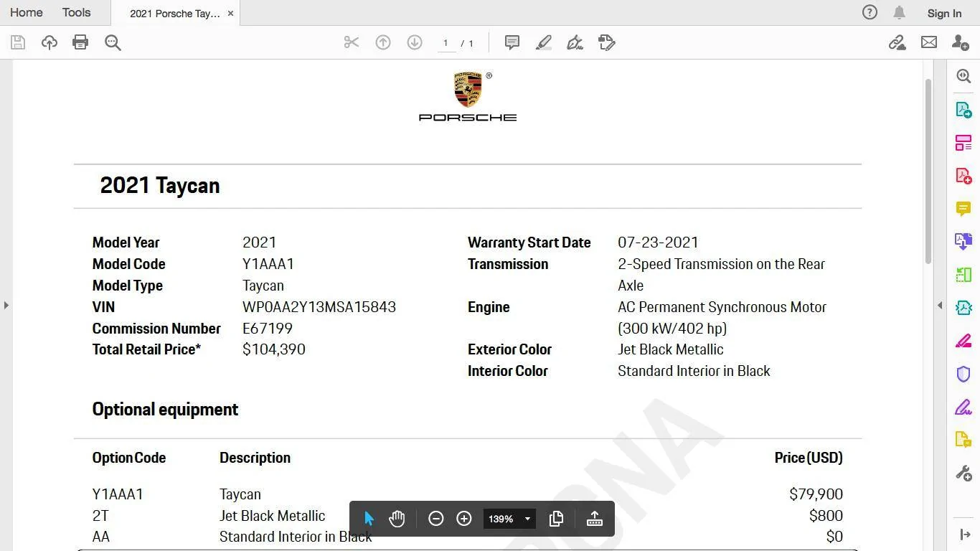Open Protect shield tool in sidebar
The width and height of the screenshot is (980, 551).
tap(963, 374)
